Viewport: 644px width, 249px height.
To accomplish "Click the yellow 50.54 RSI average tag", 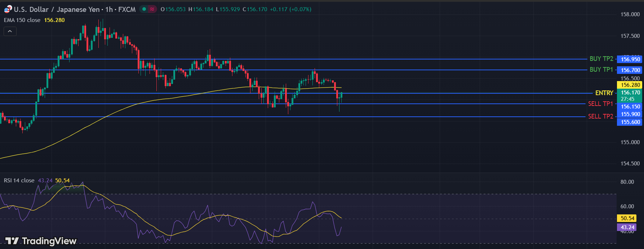I will (627, 218).
